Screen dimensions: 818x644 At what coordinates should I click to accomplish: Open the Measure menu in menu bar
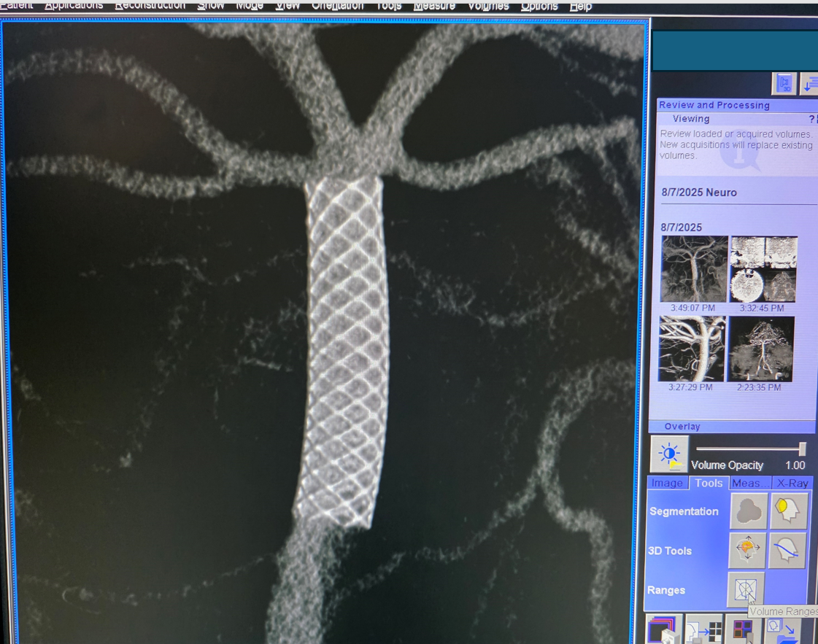[x=434, y=6]
